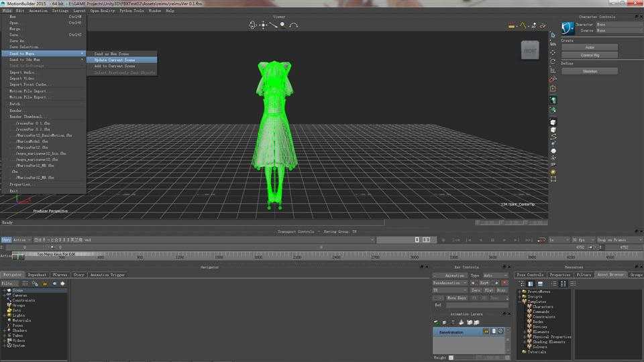
Task: Click the orange viewer layout icon at top right
Action: click(511, 25)
